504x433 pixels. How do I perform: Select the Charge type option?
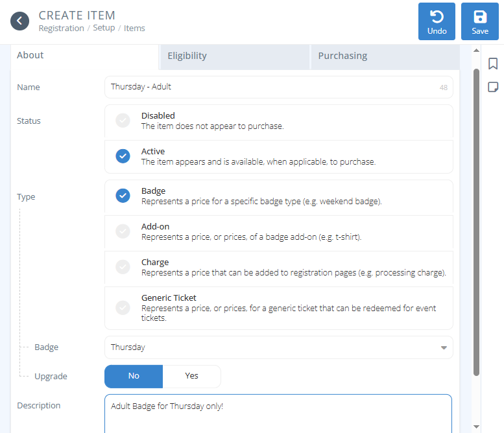pos(279,268)
